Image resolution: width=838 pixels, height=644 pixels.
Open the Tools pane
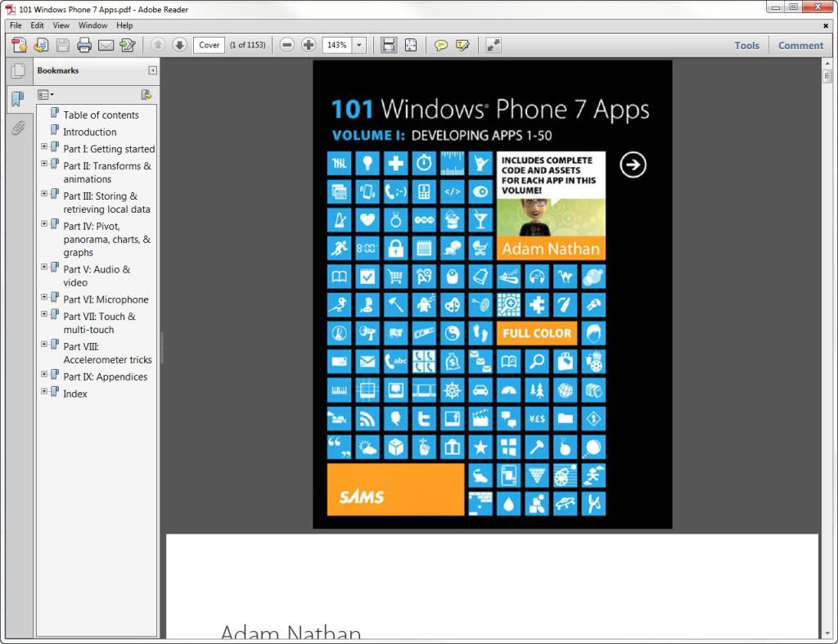[746, 46]
